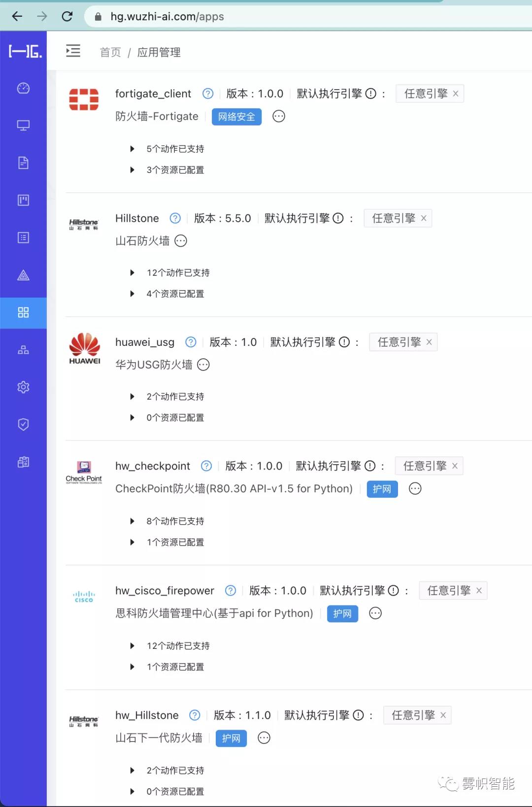Go to 首页 breadcrumb link
532x807 pixels.
tap(110, 52)
